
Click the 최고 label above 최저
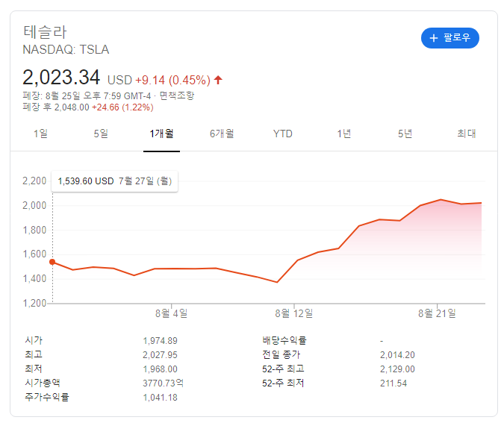click(34, 354)
